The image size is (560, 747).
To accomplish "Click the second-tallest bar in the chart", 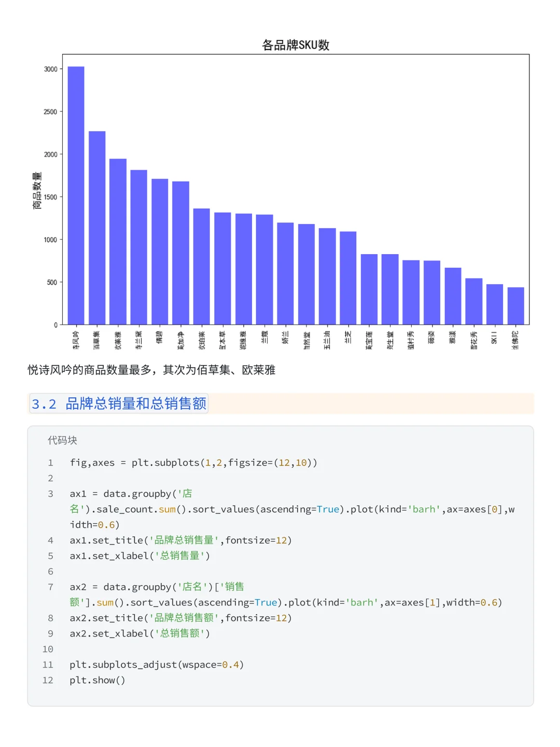I will pyautogui.click(x=97, y=228).
